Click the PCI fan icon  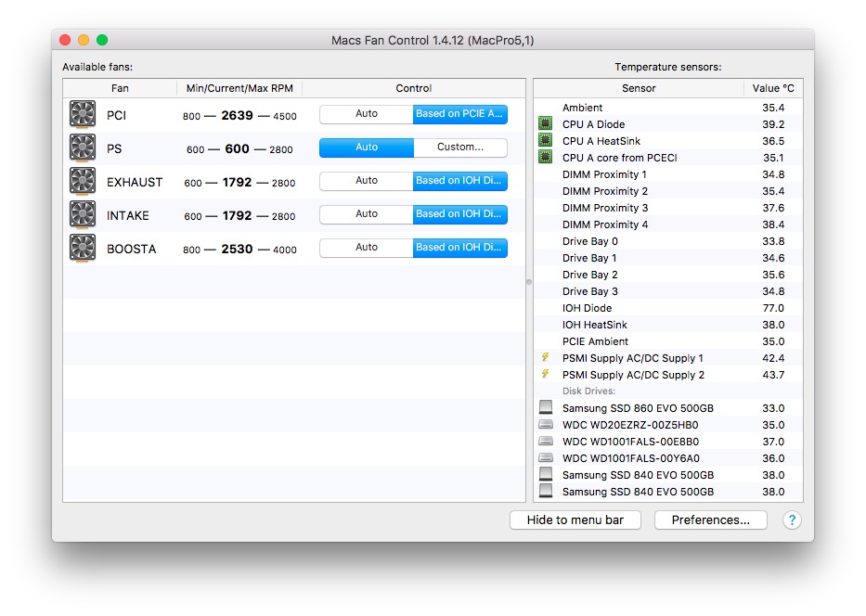pyautogui.click(x=83, y=114)
